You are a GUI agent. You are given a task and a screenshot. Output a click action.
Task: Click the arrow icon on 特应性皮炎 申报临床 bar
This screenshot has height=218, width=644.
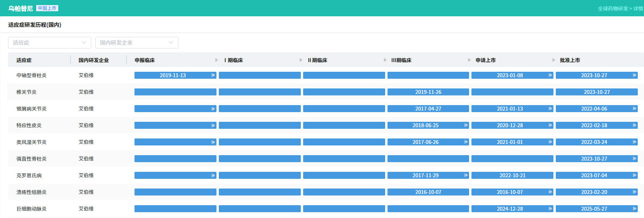pos(213,125)
